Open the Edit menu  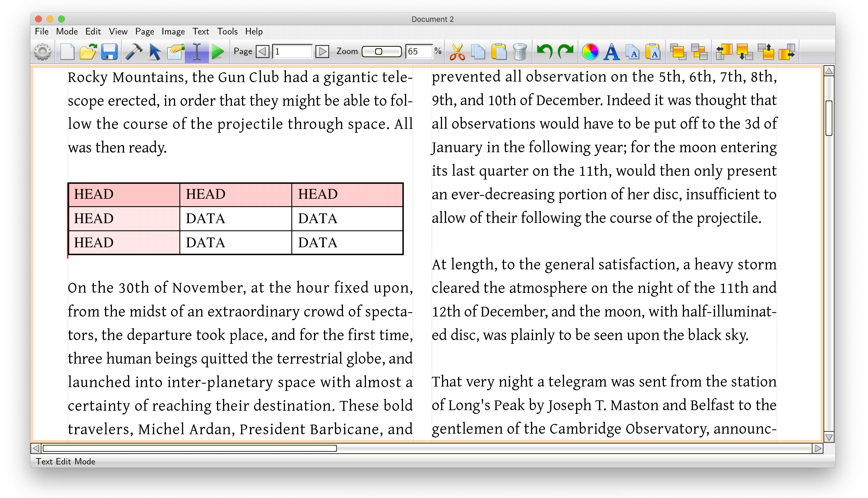click(x=93, y=32)
